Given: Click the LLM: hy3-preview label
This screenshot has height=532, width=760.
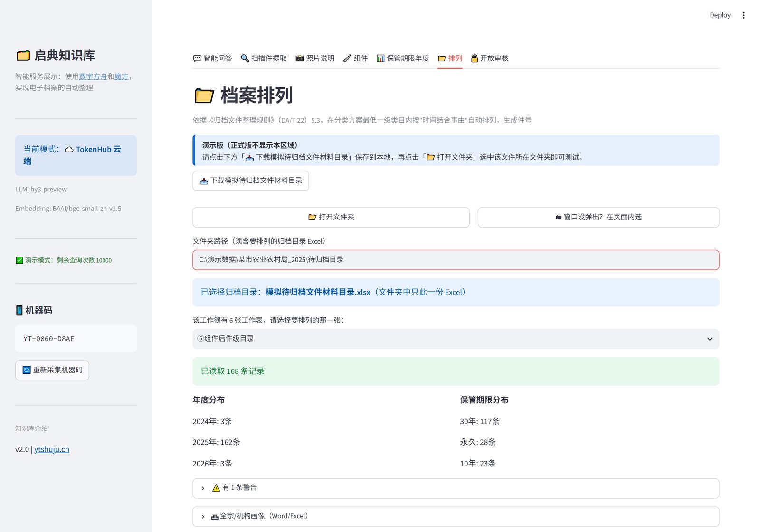Looking at the screenshot, I should [x=41, y=190].
